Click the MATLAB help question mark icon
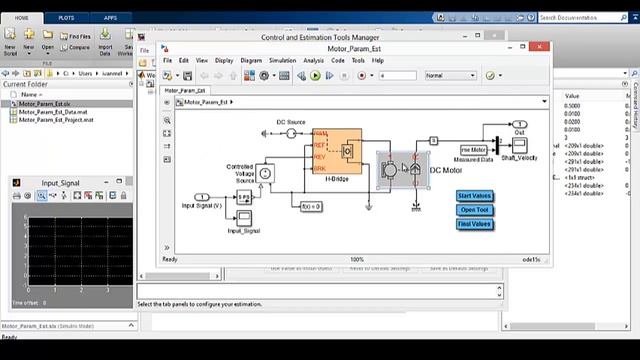 tap(531, 18)
